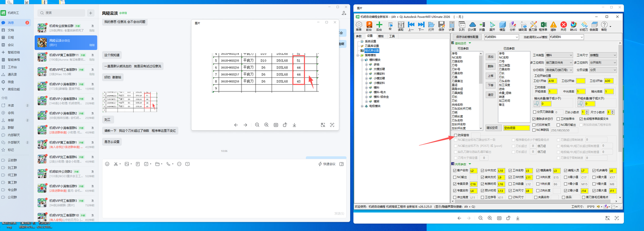
Task: Open 日程 in chat app sidebar
Action: [11, 37]
